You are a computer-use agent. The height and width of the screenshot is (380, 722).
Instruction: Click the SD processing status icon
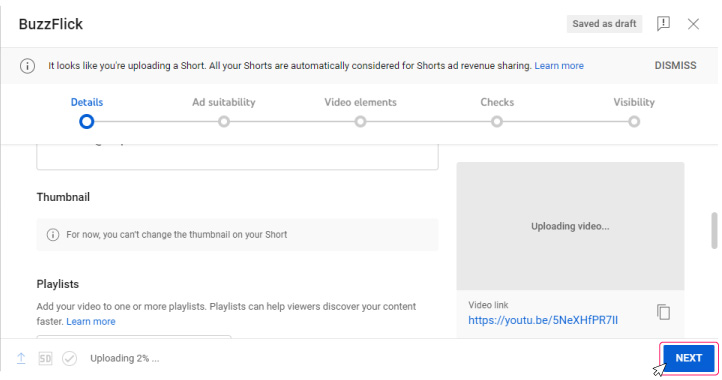point(45,358)
